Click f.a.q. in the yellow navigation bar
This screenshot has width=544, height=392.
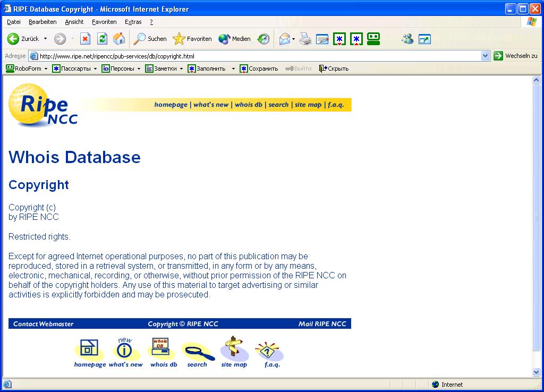tap(336, 105)
